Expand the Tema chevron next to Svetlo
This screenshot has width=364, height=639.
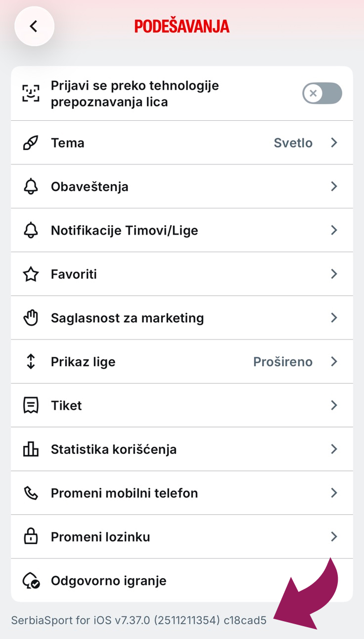334,143
